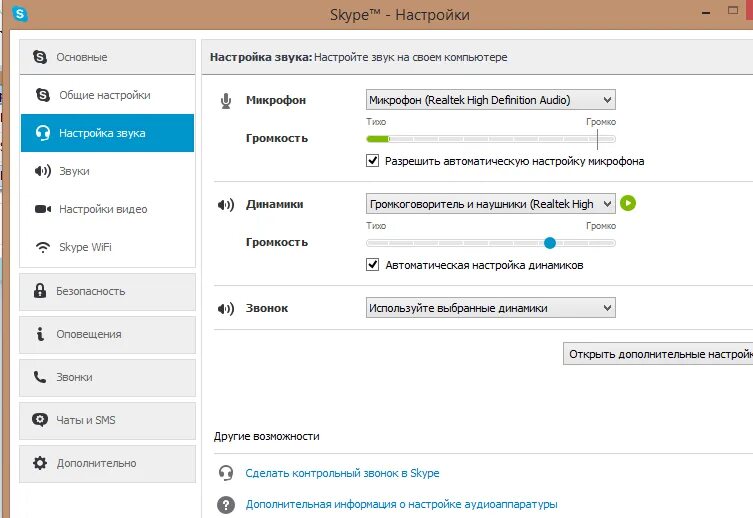Image resolution: width=753 pixels, height=518 pixels.
Task: Click the camera icon beside Настройки видео
Action: 43,209
